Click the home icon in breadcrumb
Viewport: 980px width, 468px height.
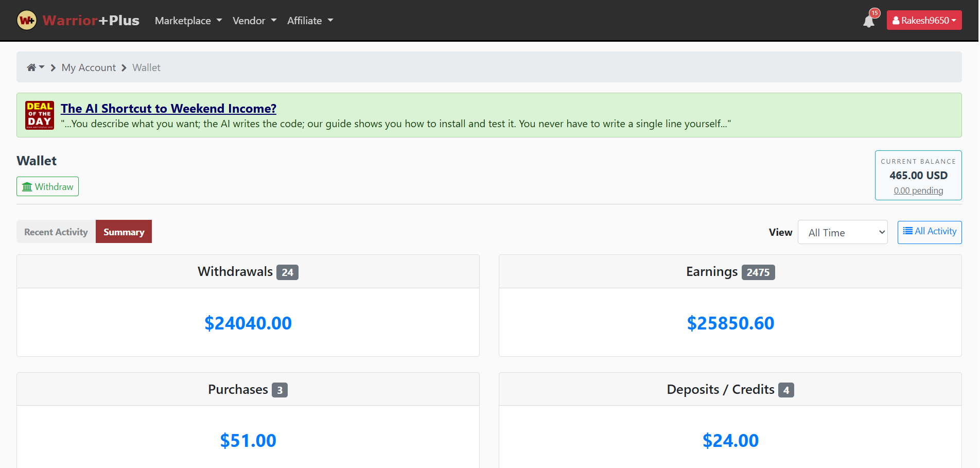pyautogui.click(x=31, y=67)
